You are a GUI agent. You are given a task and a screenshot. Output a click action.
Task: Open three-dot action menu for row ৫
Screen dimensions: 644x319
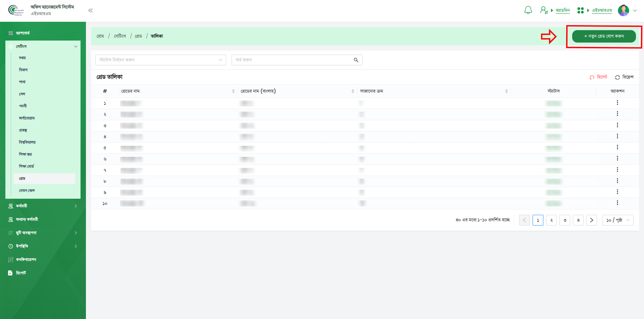[617, 147]
